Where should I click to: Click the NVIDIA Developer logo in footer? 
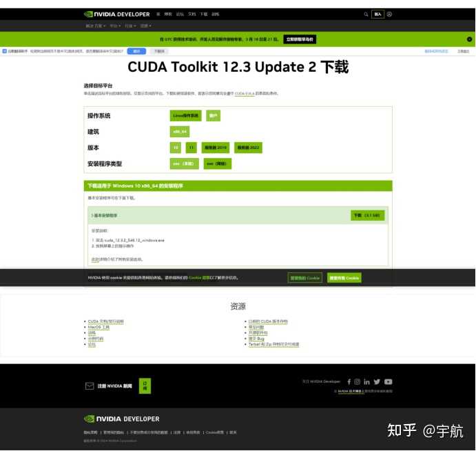click(121, 419)
